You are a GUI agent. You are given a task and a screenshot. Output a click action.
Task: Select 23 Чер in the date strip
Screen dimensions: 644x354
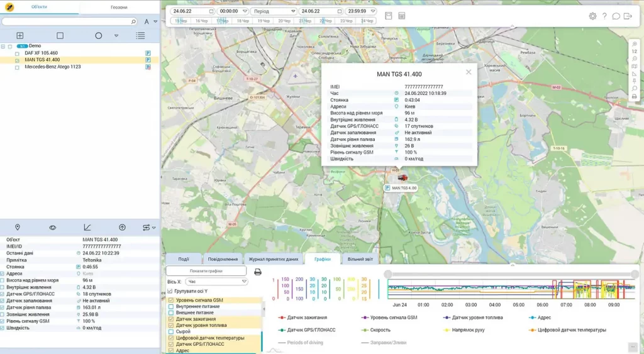(x=346, y=21)
